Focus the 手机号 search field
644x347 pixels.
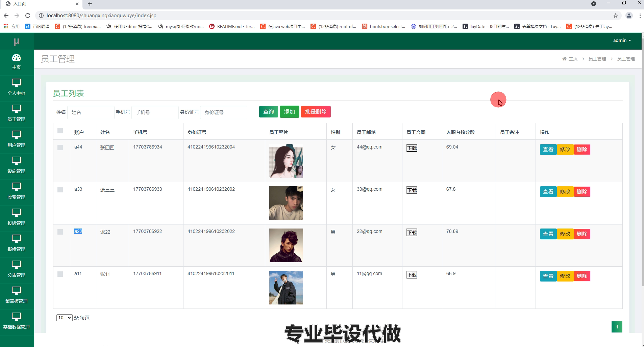155,112
